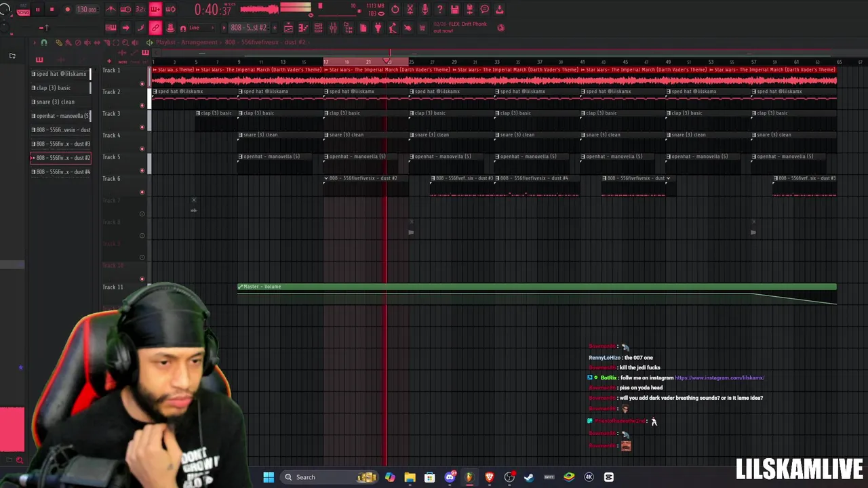Click the render/export to audio icon
Viewport: 868px width, 488px height.
click(469, 9)
